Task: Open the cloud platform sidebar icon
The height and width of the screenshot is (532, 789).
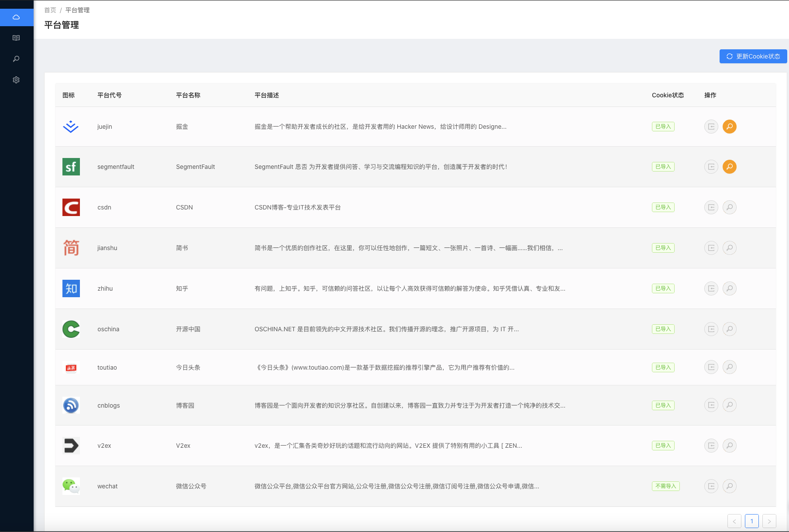Action: (16, 17)
